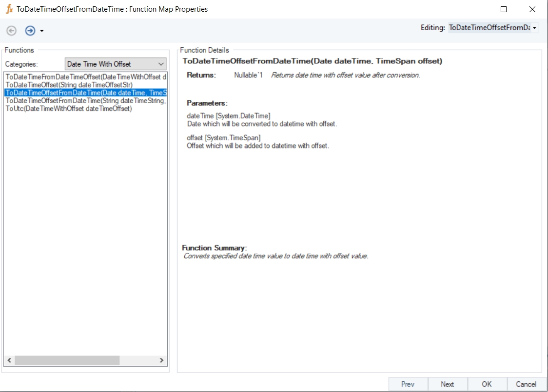Select ToDateTimeOffset(String dateTimeOffsetStr) function
The width and height of the screenshot is (548, 392).
(x=69, y=85)
